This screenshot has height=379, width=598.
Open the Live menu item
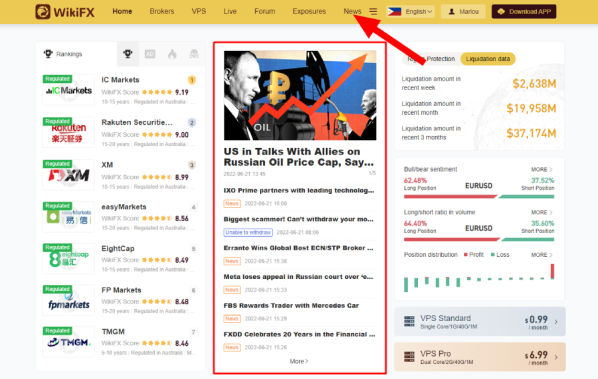point(230,11)
